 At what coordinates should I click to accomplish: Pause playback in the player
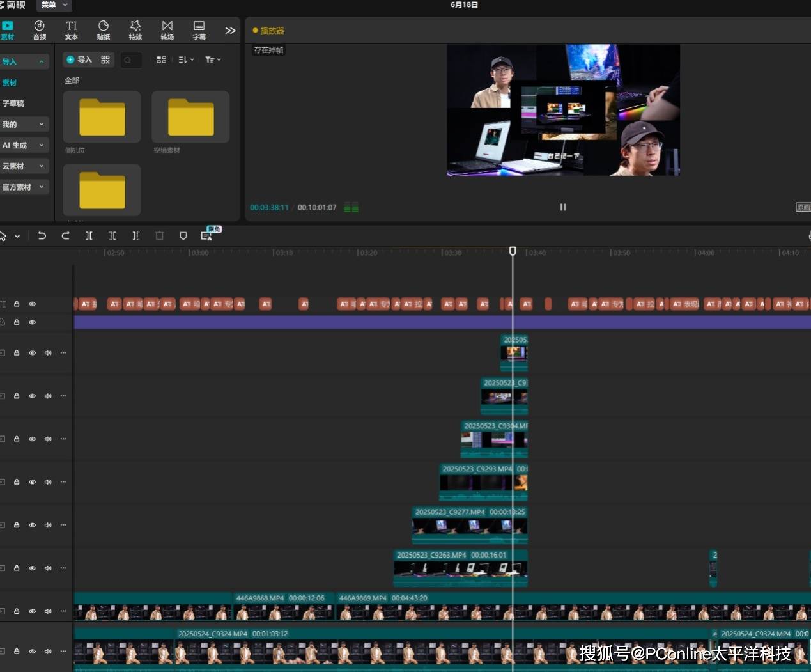pos(563,207)
